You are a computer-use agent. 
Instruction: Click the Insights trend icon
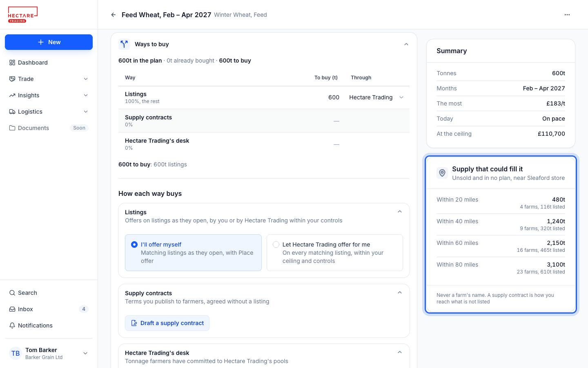tap(12, 95)
